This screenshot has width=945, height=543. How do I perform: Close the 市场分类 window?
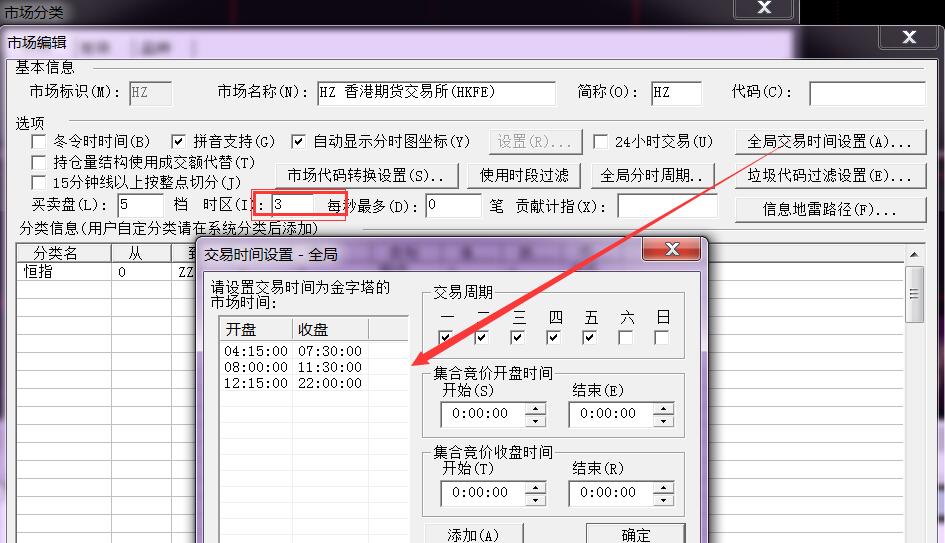(x=765, y=8)
